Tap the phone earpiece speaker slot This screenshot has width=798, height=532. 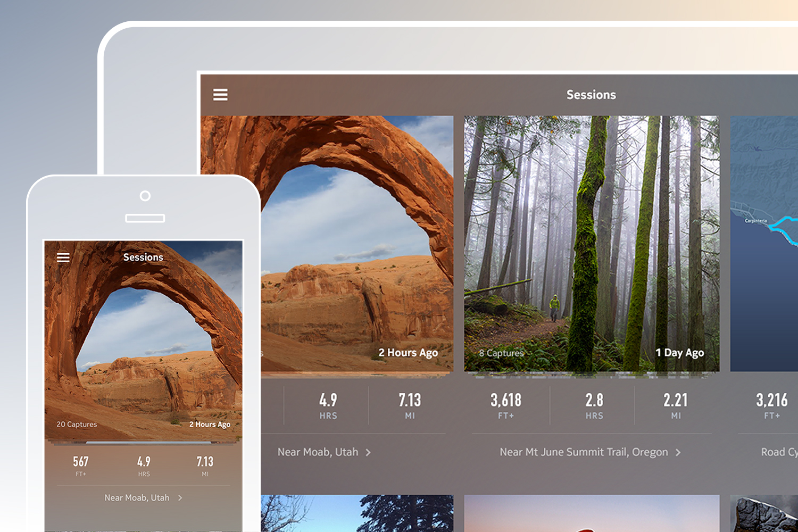pyautogui.click(x=145, y=218)
